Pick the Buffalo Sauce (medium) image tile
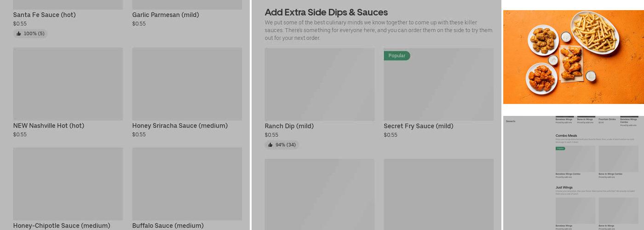 tap(187, 184)
